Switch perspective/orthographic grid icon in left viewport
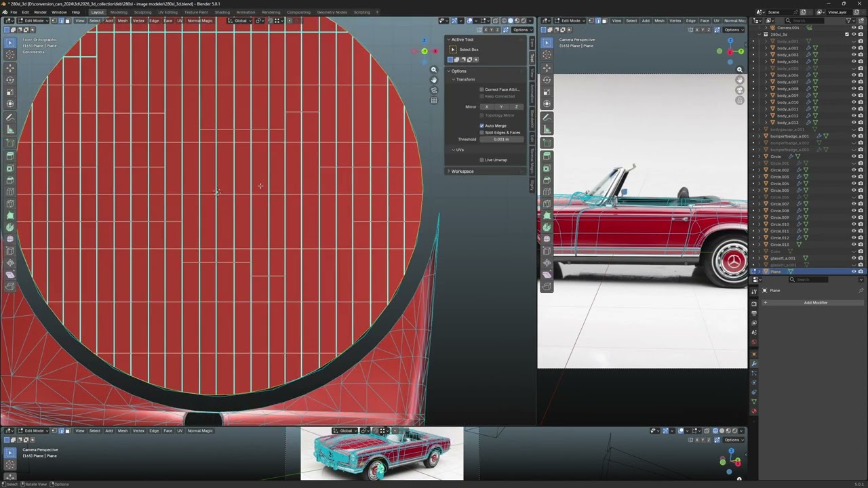Screen dimensions: 868x488 tap(434, 100)
